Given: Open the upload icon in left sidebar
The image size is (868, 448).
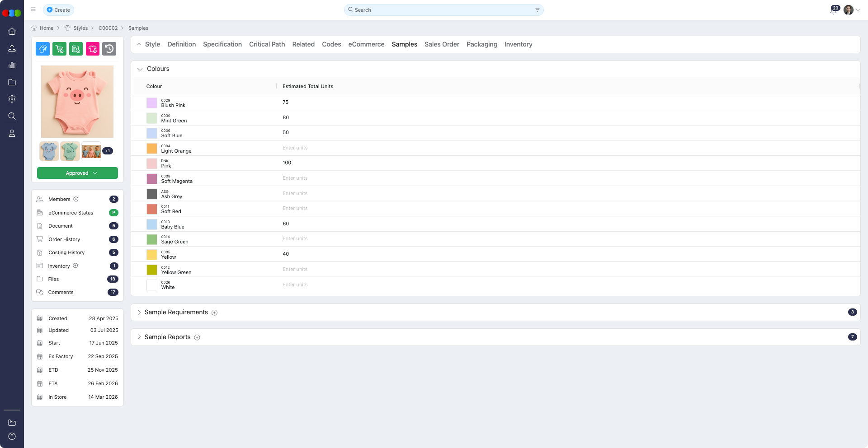Looking at the screenshot, I should point(12,48).
